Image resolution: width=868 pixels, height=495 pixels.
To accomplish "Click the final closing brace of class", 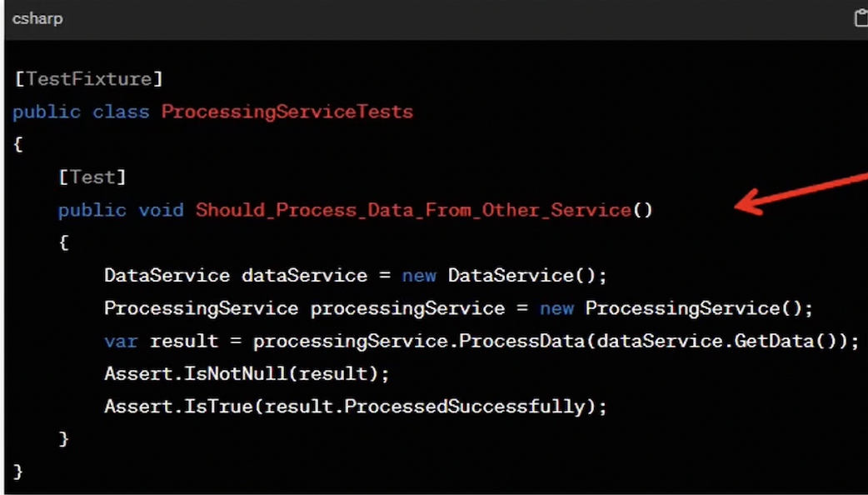I will [18, 472].
